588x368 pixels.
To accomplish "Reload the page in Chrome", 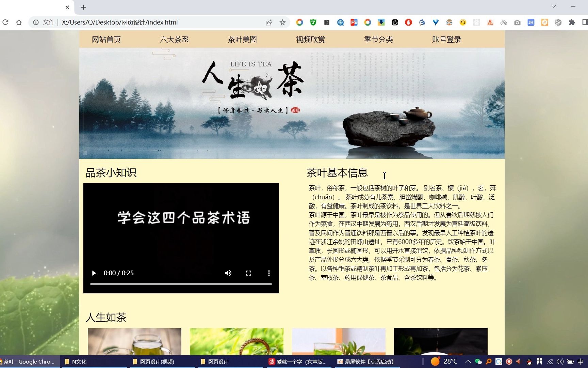I will click(x=5, y=22).
